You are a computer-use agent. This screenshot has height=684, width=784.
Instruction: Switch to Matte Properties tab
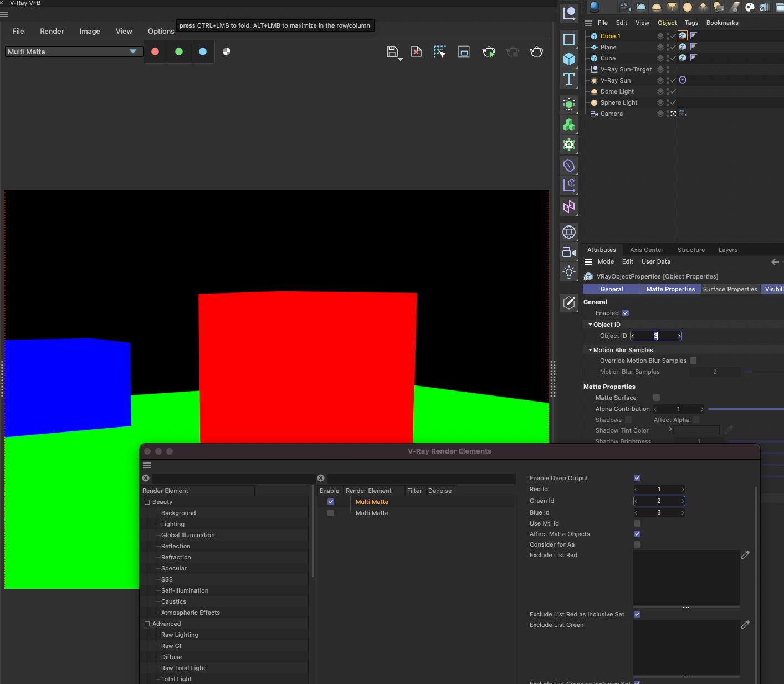point(670,289)
